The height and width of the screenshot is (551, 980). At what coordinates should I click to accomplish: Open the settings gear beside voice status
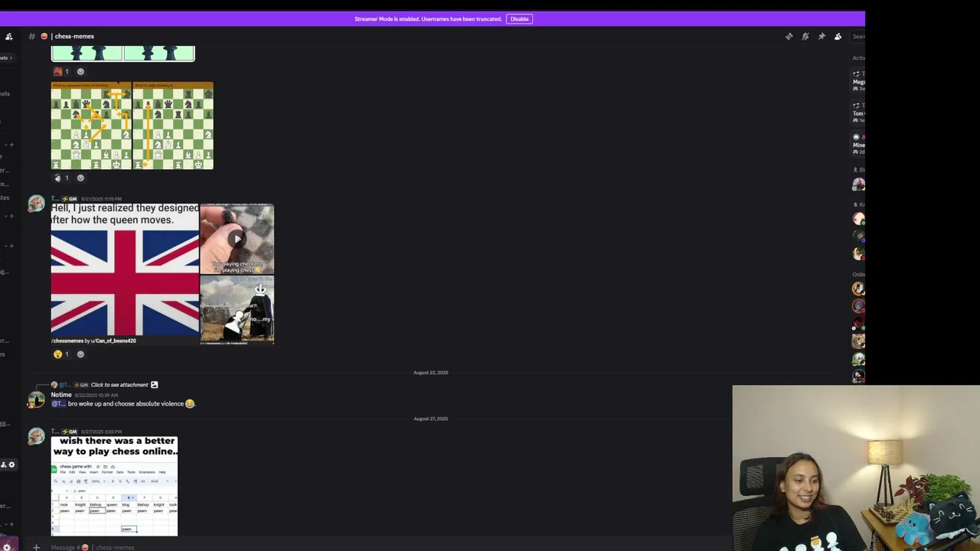coord(11,465)
